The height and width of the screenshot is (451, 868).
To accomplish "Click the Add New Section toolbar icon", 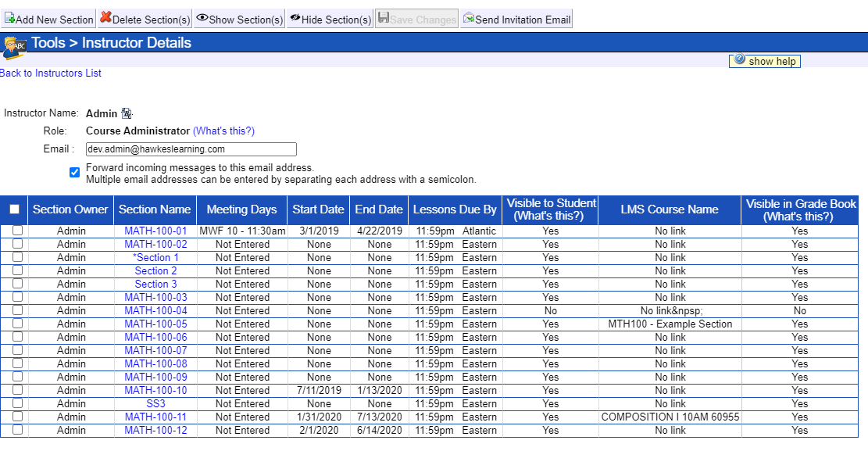I will point(10,19).
